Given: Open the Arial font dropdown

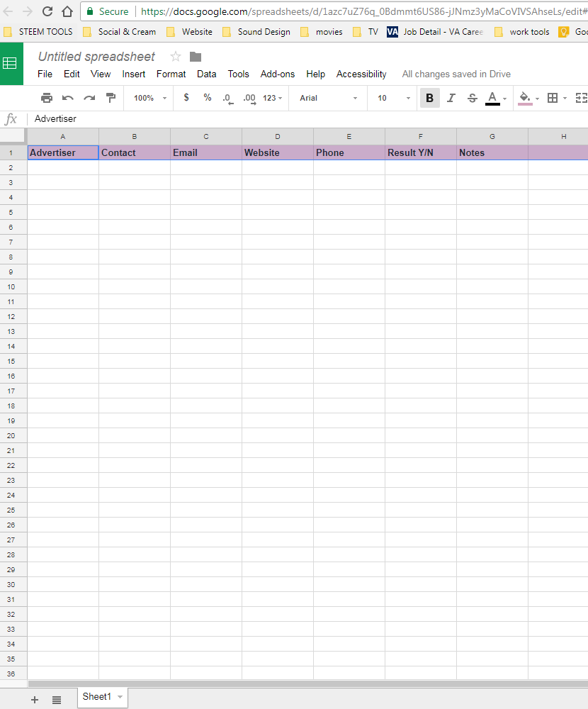Looking at the screenshot, I should [x=329, y=98].
